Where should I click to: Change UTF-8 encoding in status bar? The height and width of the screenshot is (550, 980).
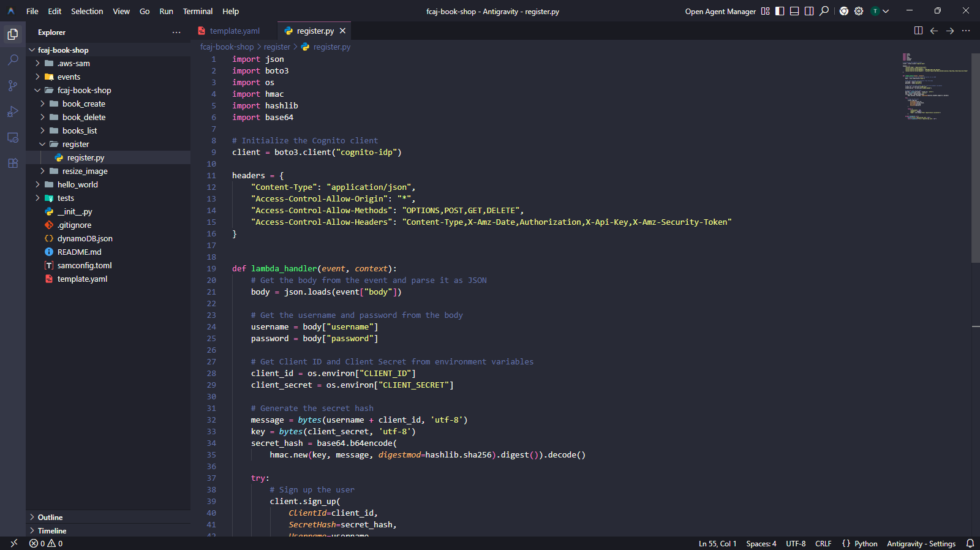coord(796,543)
